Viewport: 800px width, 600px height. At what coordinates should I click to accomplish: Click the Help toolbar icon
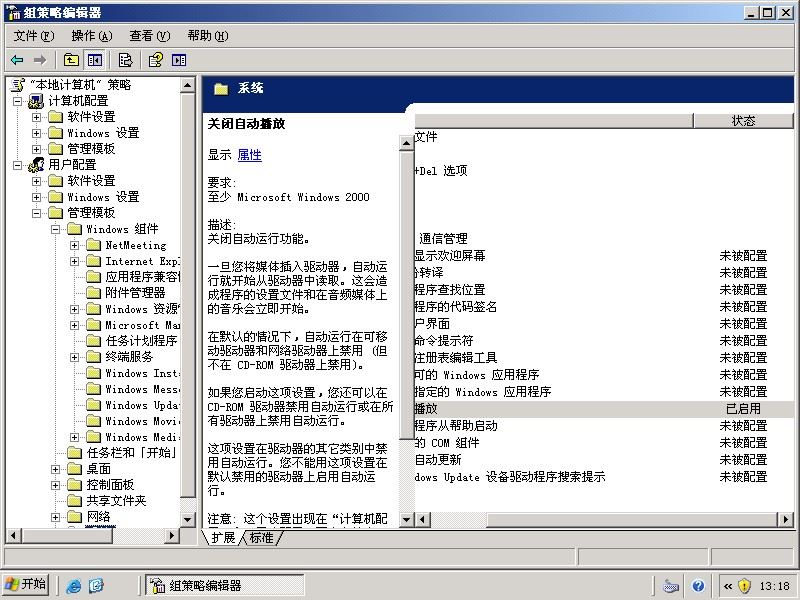click(x=156, y=60)
